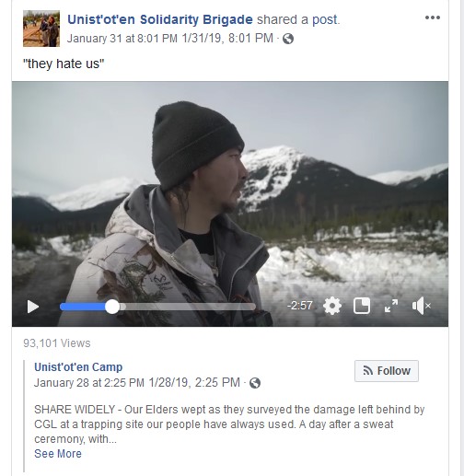Click January 31 post timestamp
The width and height of the screenshot is (464, 476).
point(122,39)
